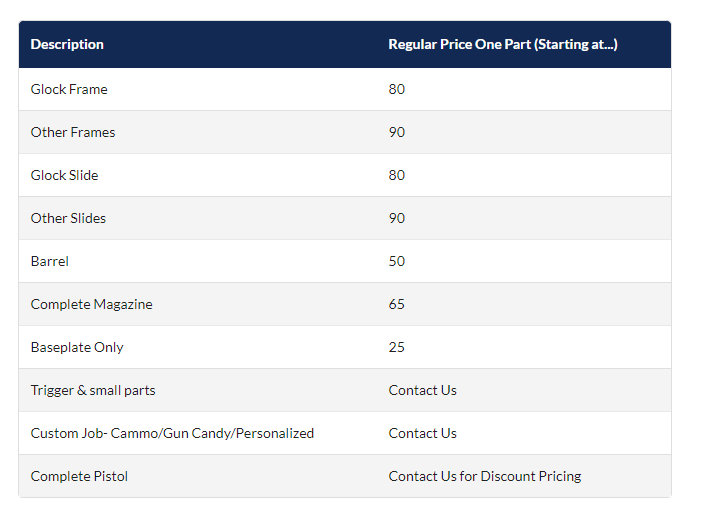Select the Baseplate Only row label

click(x=77, y=347)
